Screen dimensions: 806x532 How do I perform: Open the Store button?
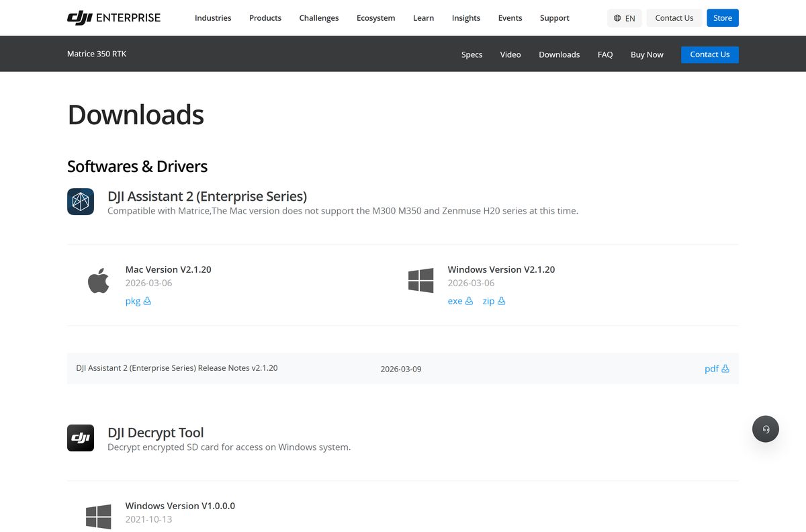point(723,18)
